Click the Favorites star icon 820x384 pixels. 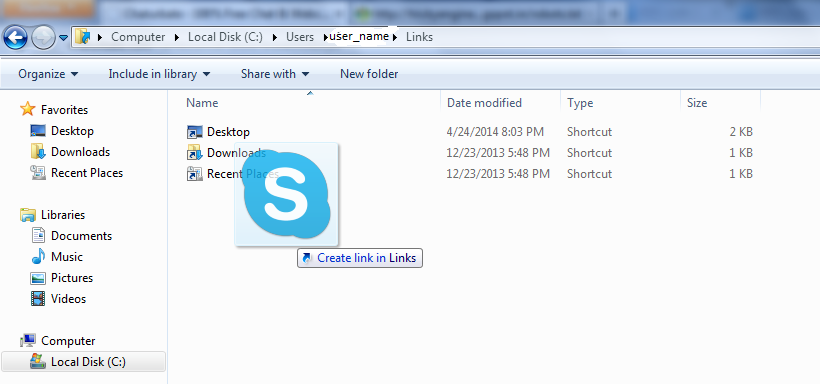[28, 109]
